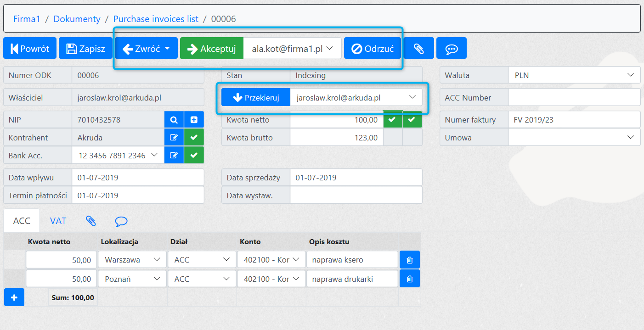The image size is (644, 330).
Task: Edit the Bank Acc. using pencil icon
Action: 174,156
